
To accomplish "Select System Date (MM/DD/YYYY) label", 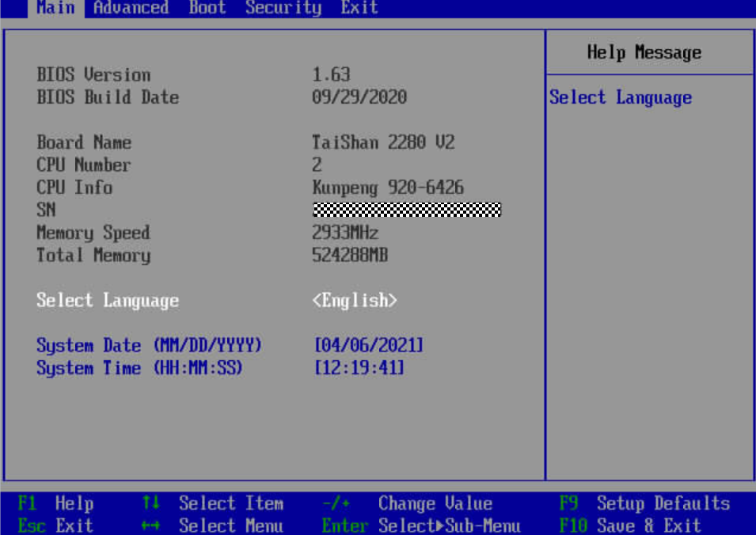I will [x=149, y=345].
